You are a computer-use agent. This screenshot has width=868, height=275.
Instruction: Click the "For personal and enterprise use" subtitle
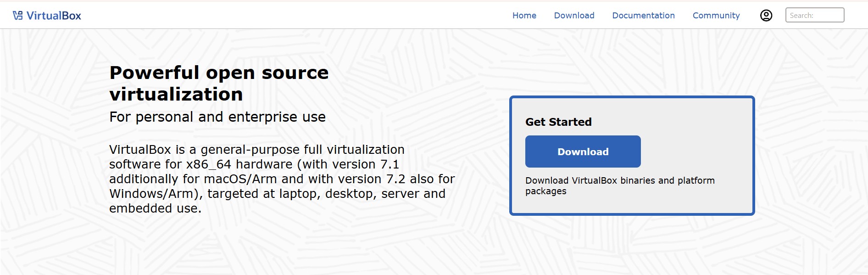(217, 117)
